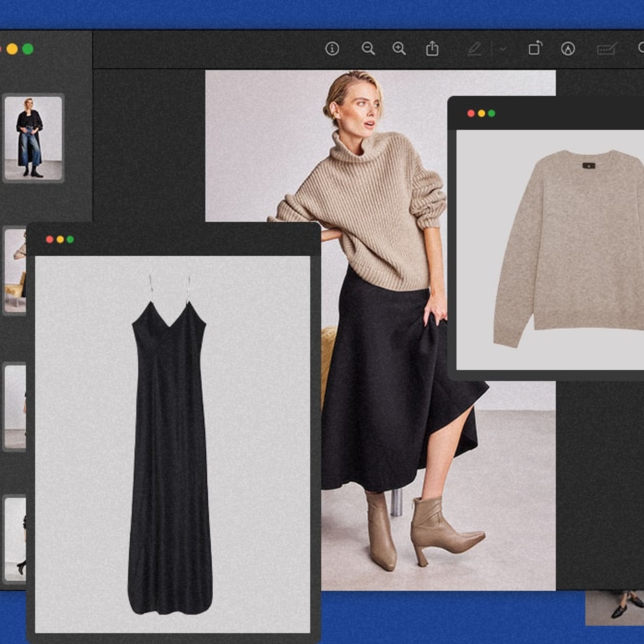The height and width of the screenshot is (644, 644).
Task: Select the Highlight pencil tool
Action: [475, 49]
